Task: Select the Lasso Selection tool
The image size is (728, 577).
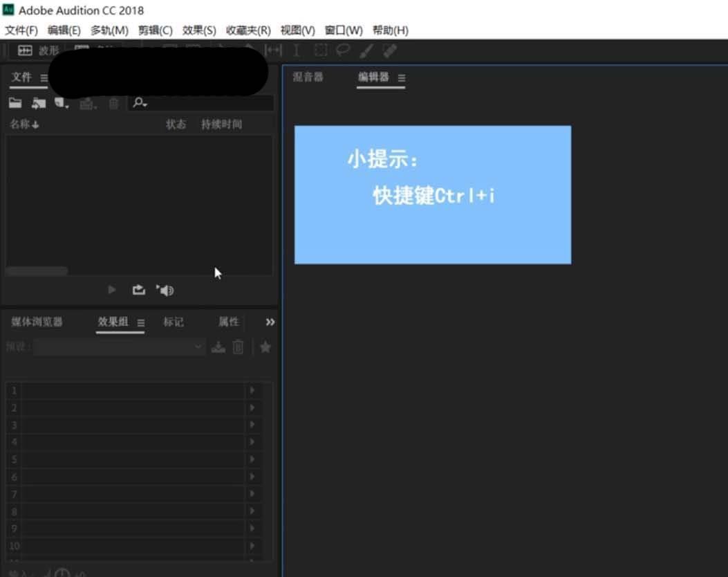Action: (342, 50)
